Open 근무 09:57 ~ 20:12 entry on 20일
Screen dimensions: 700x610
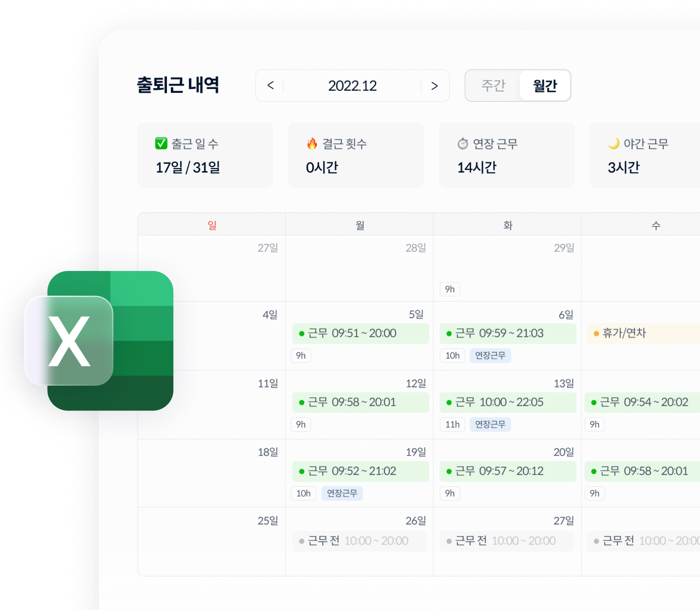pos(508,471)
